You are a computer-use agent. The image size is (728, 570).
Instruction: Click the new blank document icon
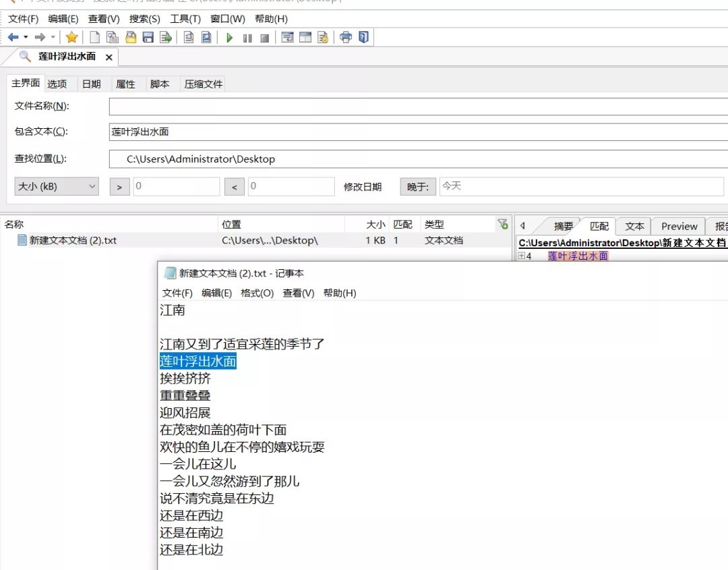95,38
